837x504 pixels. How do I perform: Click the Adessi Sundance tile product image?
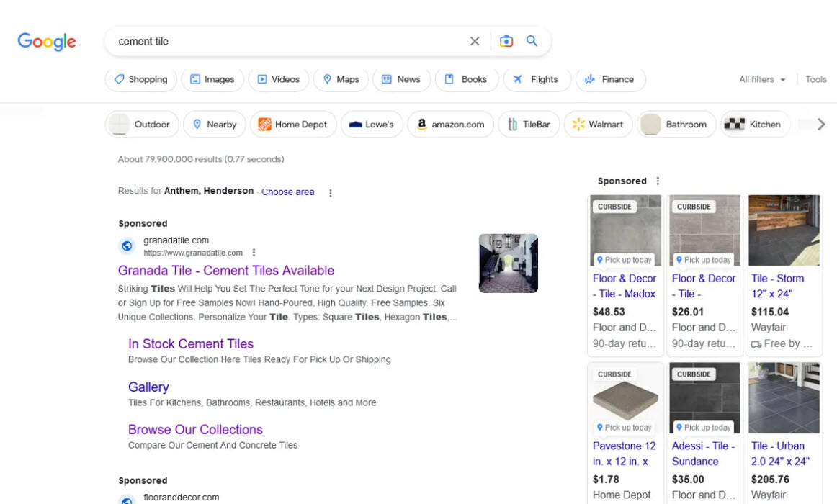(x=704, y=398)
